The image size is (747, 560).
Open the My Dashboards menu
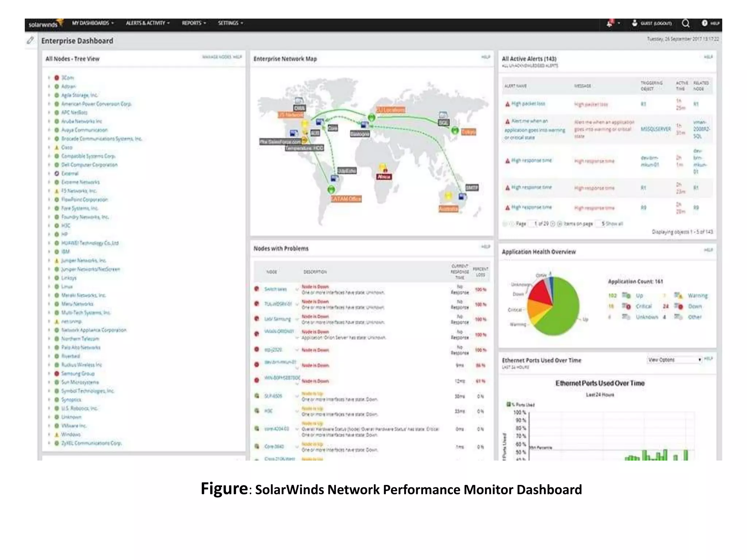point(93,23)
